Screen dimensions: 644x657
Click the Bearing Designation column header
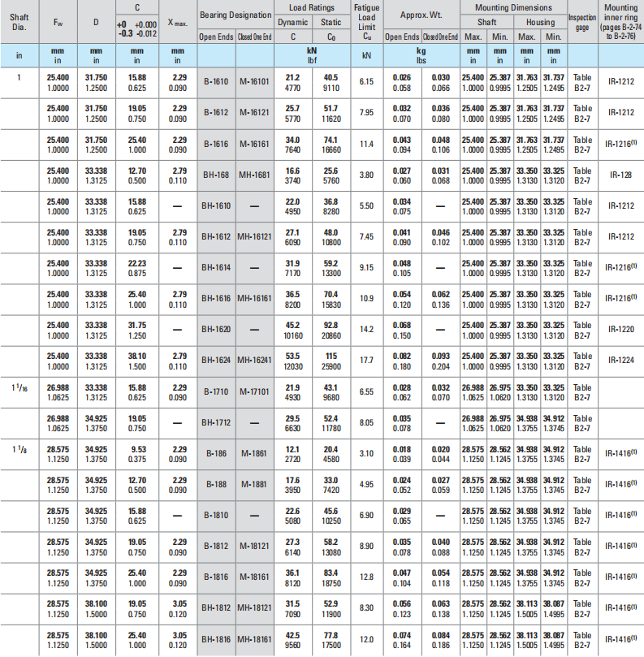(235, 15)
